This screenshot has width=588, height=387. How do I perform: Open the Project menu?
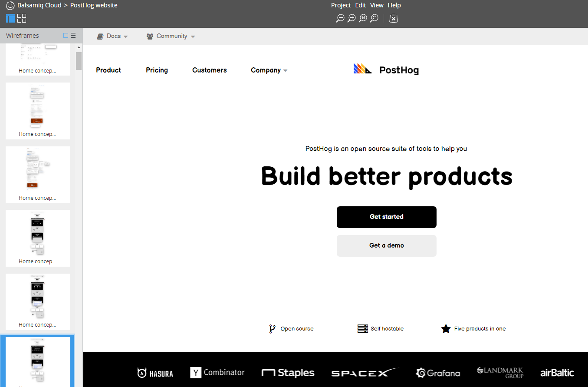coord(341,5)
